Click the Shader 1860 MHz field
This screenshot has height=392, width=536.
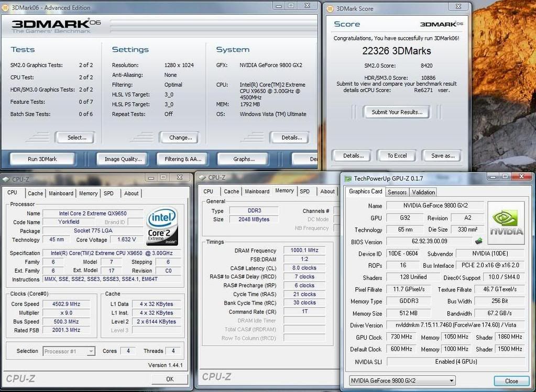pos(509,337)
